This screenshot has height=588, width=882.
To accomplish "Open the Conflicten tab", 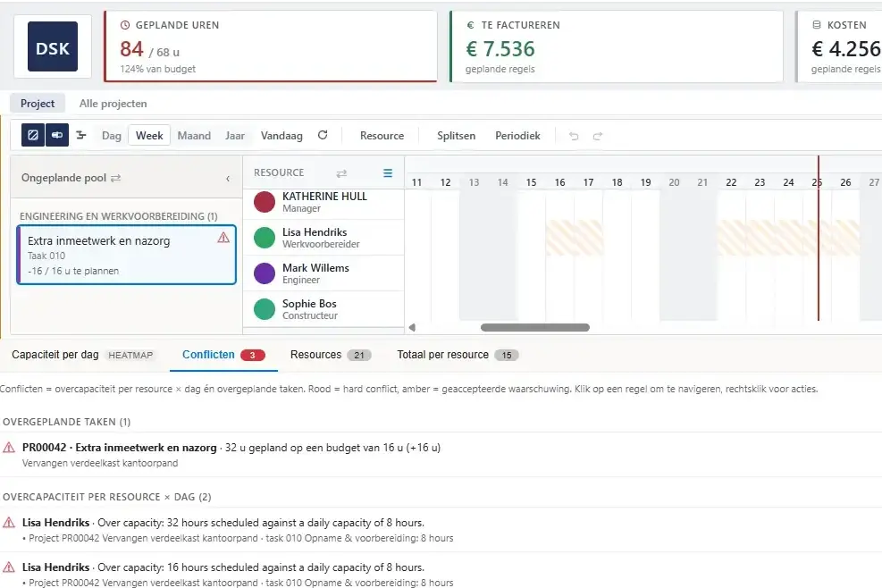I will (x=223, y=355).
